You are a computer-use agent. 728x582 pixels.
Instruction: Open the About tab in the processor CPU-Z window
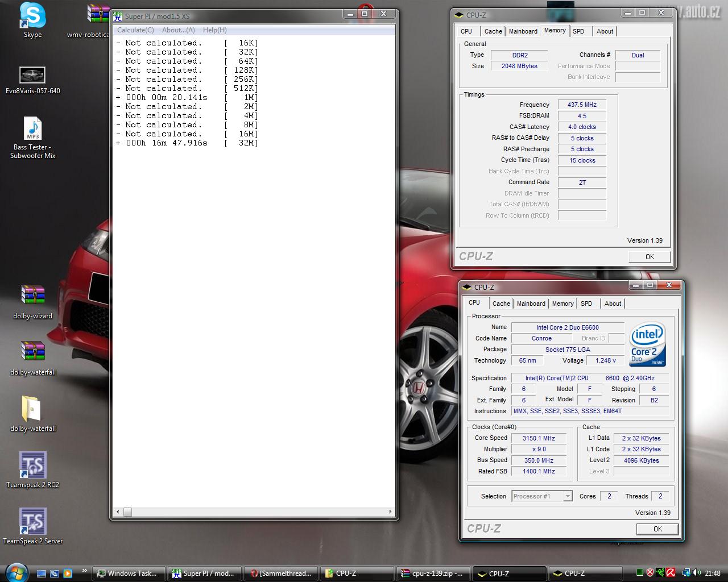click(x=613, y=304)
